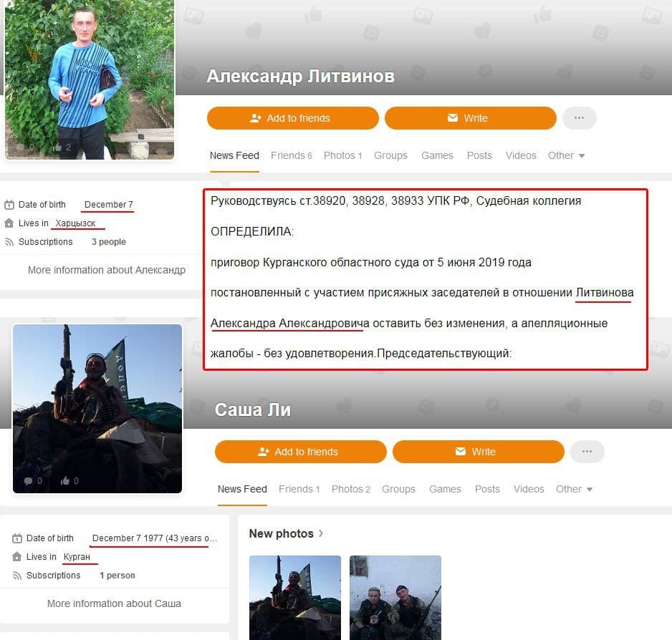Open the Videos tab on top profile
Screen dimensions: 672x640
pyautogui.click(x=521, y=155)
